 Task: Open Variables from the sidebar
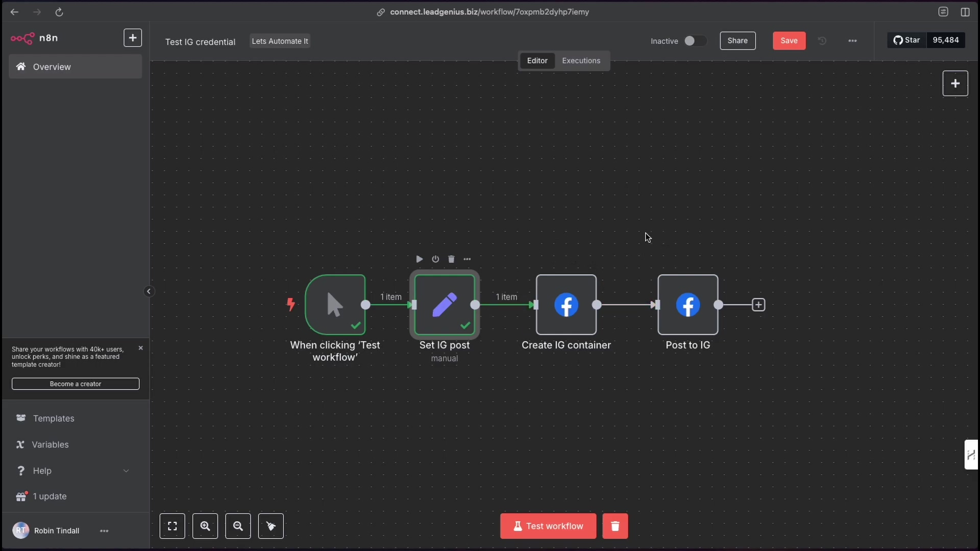tap(50, 444)
